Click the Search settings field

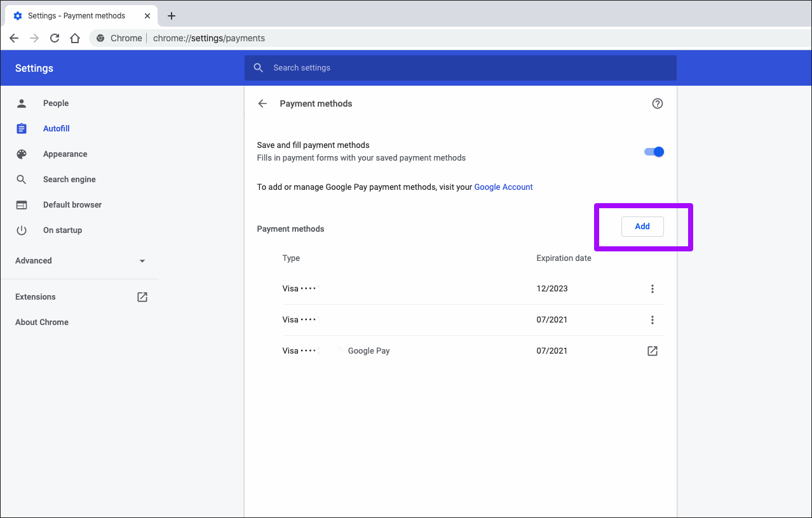[x=461, y=68]
